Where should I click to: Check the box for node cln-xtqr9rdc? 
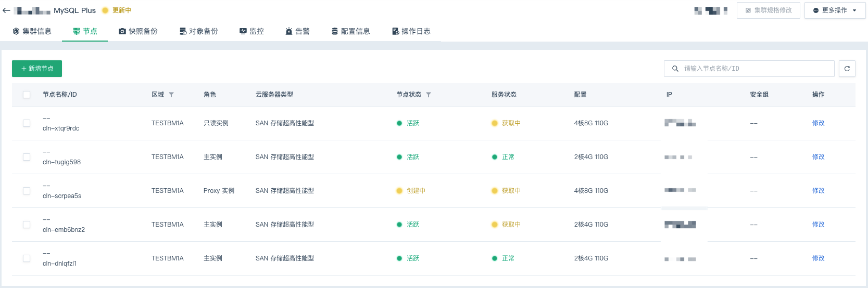click(x=27, y=123)
